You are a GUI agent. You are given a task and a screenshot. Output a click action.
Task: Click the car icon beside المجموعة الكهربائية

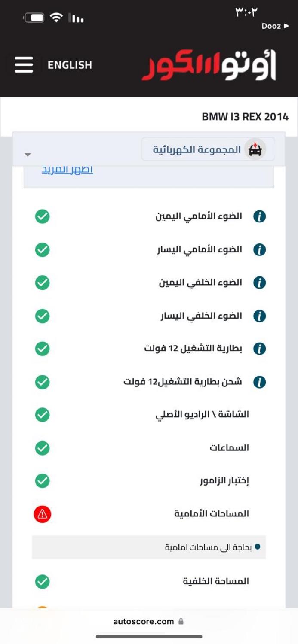coord(255,149)
